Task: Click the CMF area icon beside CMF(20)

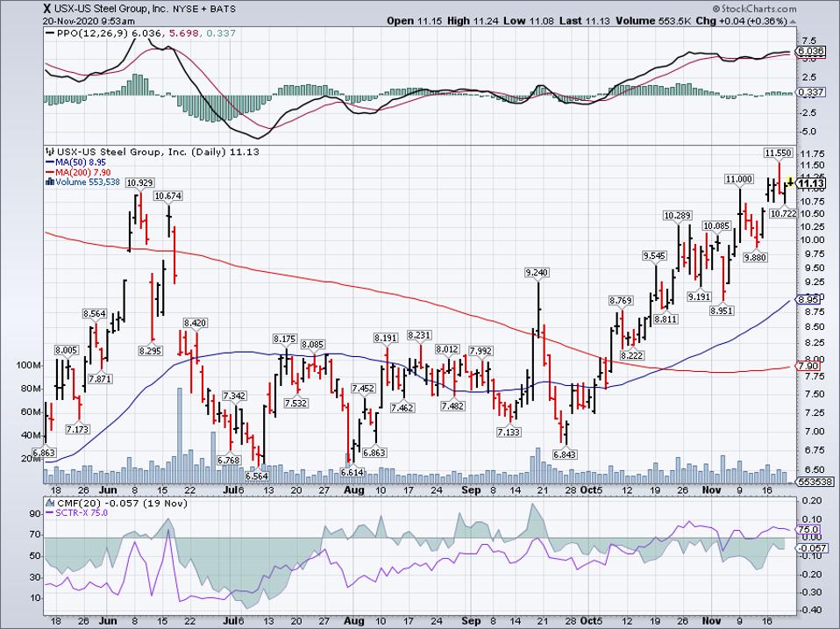Action: (x=50, y=503)
